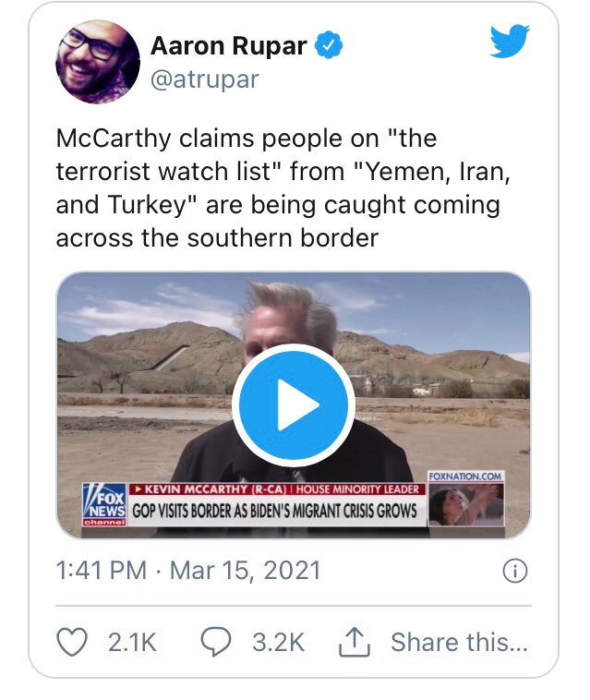This screenshot has height=700, width=590.
Task: Open Aaron Rupar's profile picture
Action: click(x=98, y=61)
